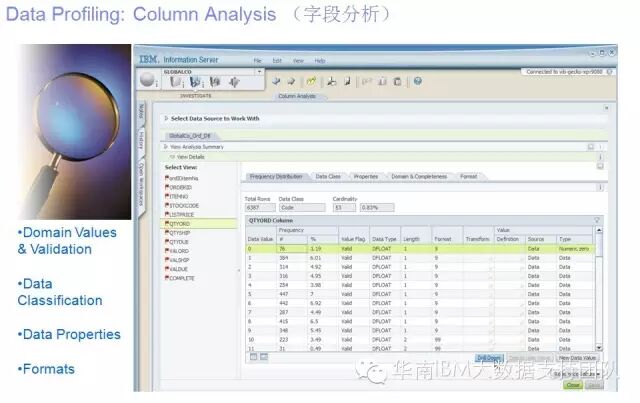Select LISTPRICE in the column list
This screenshot has height=403, width=640.
[180, 214]
